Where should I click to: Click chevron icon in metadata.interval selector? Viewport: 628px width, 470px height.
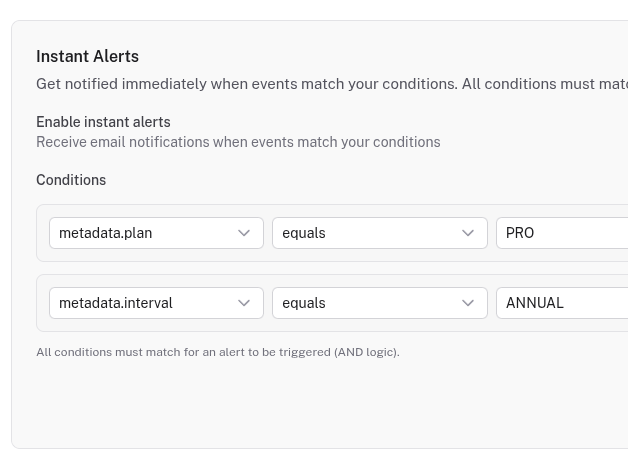[x=244, y=303]
